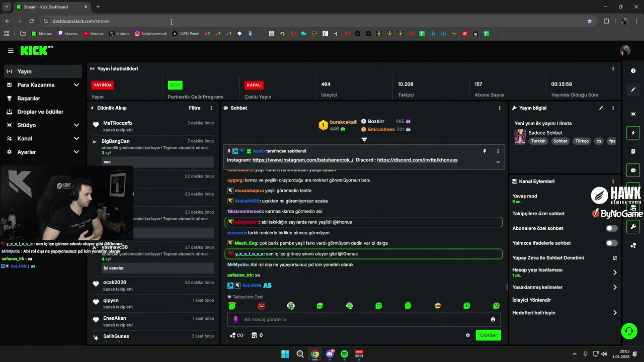This screenshot has width=644, height=362.
Task: Click the Turkish stream tag
Action: point(538,141)
